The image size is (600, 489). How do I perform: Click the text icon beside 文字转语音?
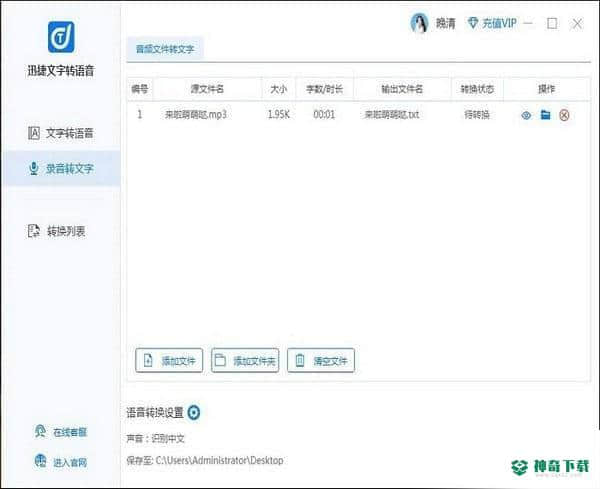[x=34, y=133]
